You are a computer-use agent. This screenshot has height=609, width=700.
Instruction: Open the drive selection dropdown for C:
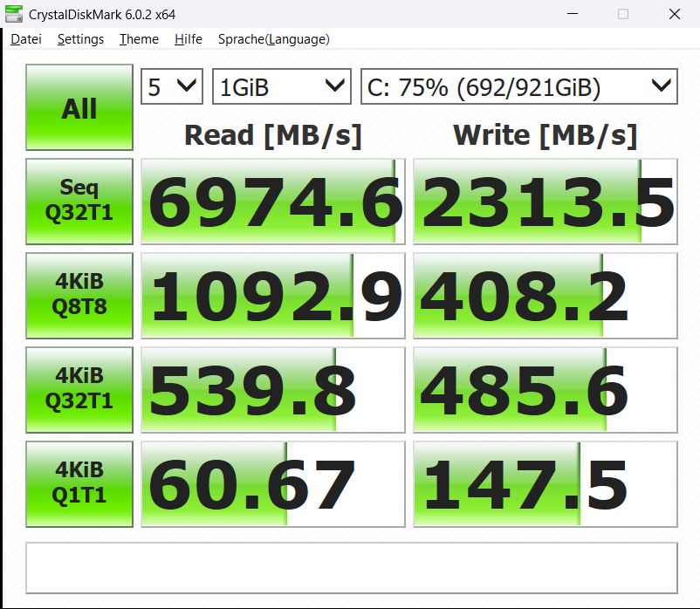click(x=518, y=86)
